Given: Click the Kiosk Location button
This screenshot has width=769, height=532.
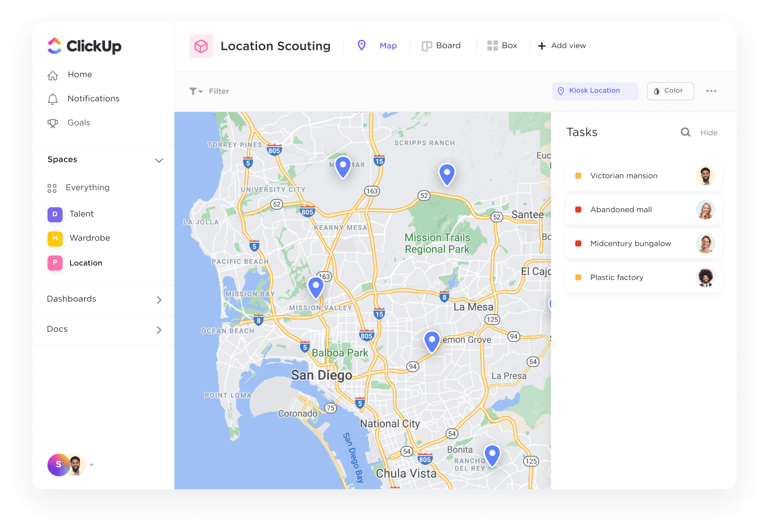Looking at the screenshot, I should (x=595, y=91).
